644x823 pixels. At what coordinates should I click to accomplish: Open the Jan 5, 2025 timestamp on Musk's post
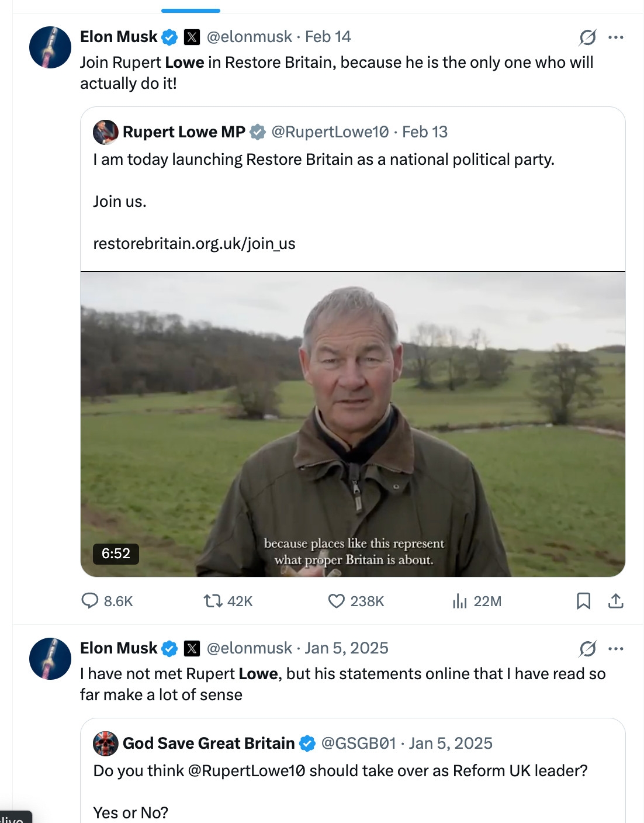347,648
